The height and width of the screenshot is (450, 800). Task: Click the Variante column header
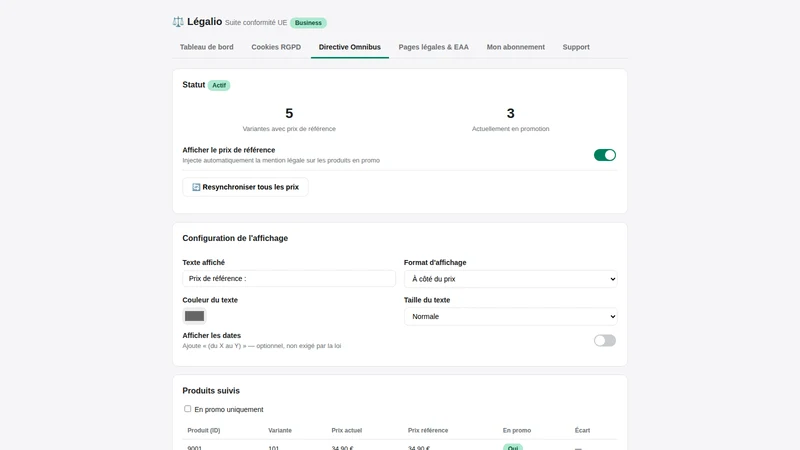pos(280,431)
